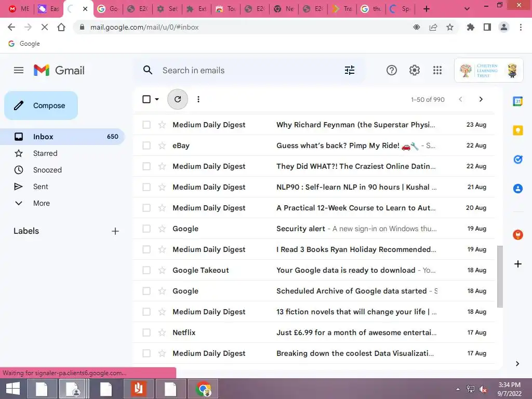This screenshot has height=399, width=532.
Task: Bookmark this tab star icon
Action: coord(450,27)
